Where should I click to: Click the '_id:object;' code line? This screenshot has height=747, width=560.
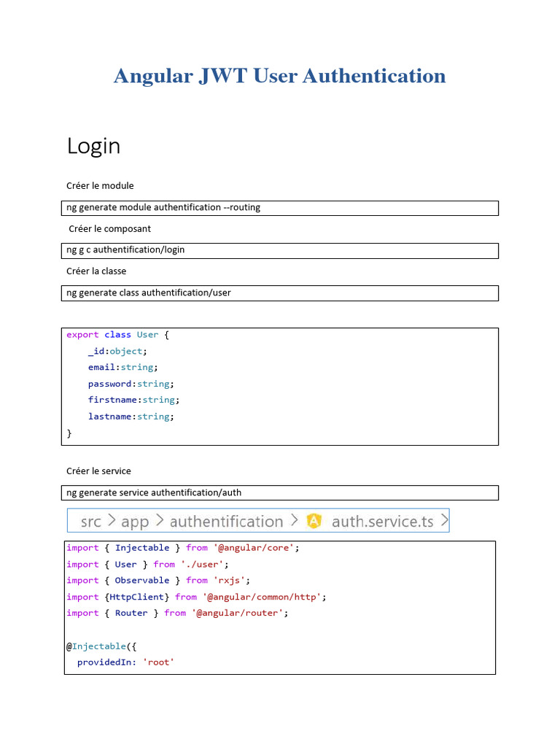[117, 352]
